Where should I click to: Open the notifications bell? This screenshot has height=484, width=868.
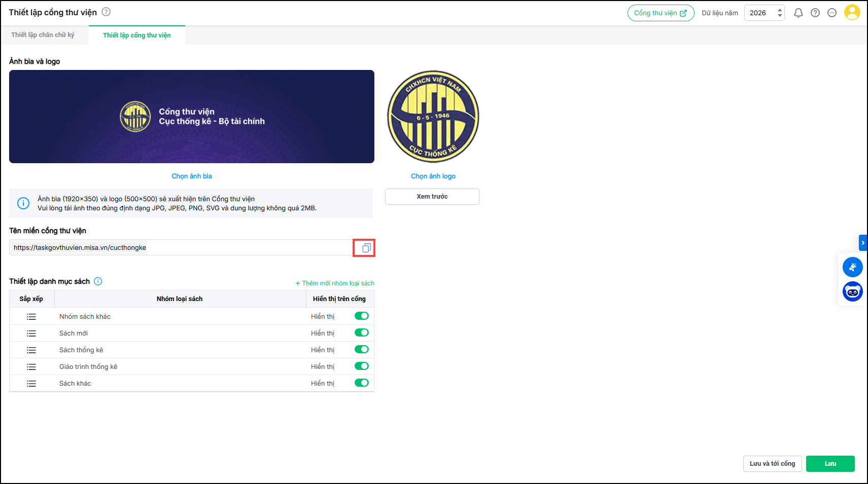pos(798,13)
